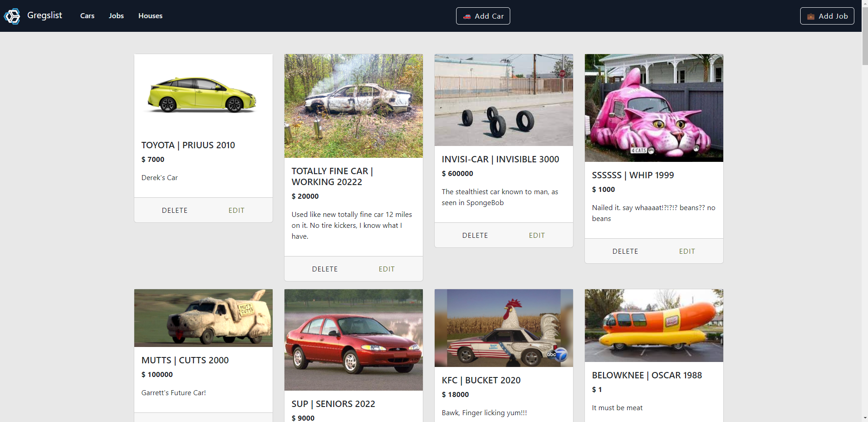
Task: Click the Garrett's Future Car! description
Action: 173,393
